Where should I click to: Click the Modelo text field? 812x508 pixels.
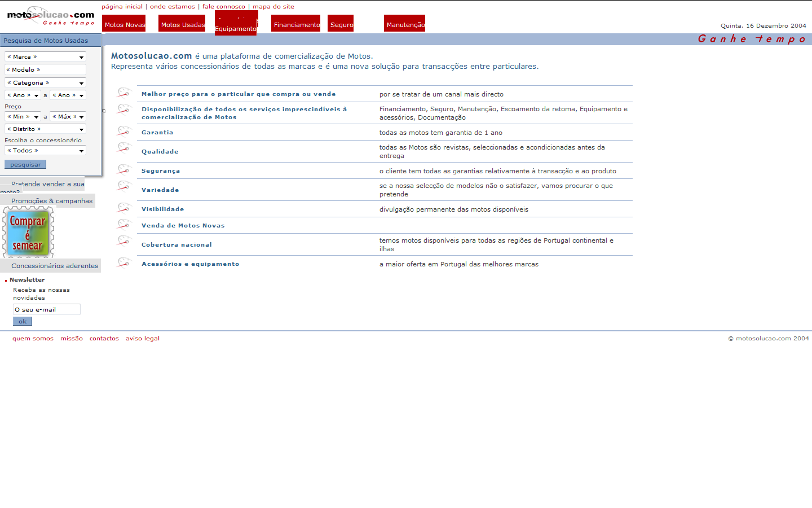(x=45, y=70)
